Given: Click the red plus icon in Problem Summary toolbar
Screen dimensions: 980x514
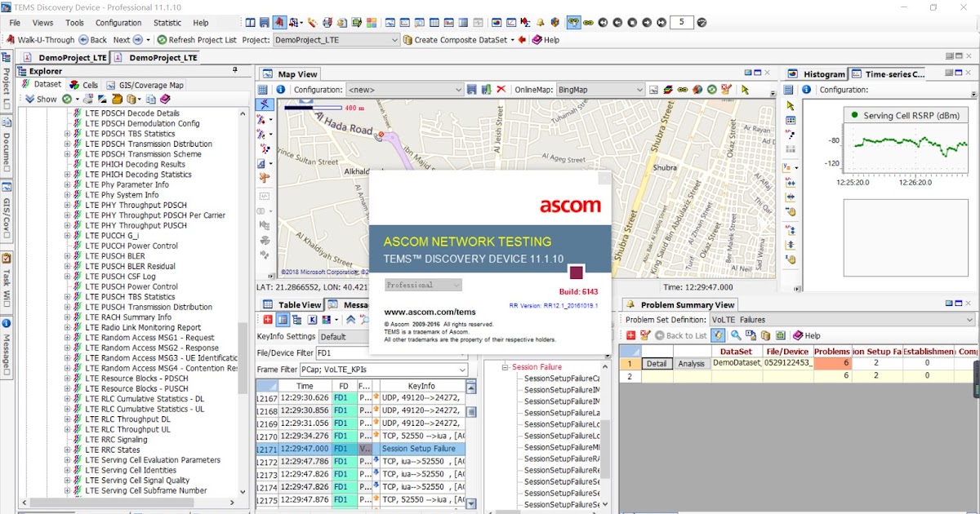Looking at the screenshot, I should click(x=631, y=335).
